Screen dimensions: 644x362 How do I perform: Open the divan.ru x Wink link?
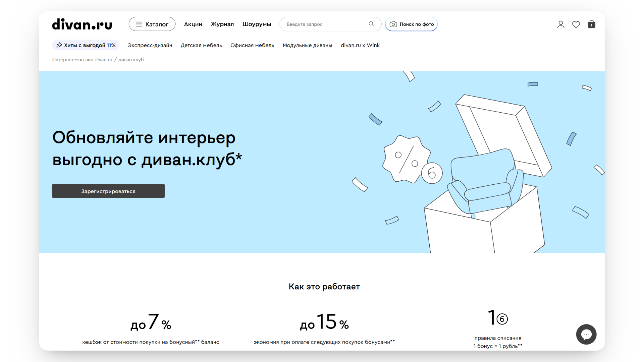coord(360,45)
